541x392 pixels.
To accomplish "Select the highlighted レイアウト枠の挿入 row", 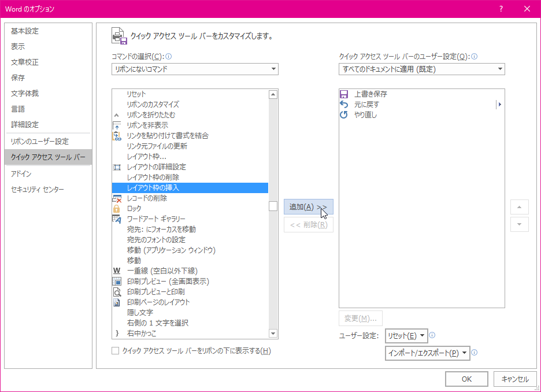I will click(x=190, y=188).
